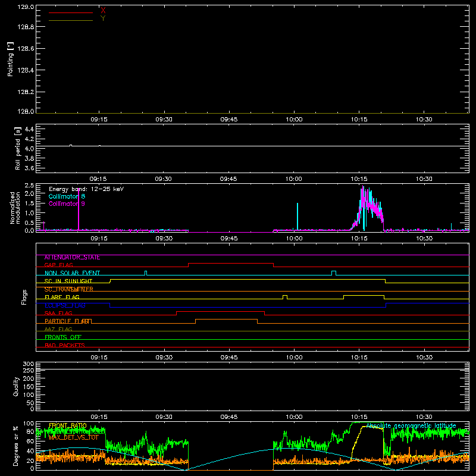The height and width of the screenshot is (476, 476).
Task: Click the GAP_FLAG label
Action: 58,265
